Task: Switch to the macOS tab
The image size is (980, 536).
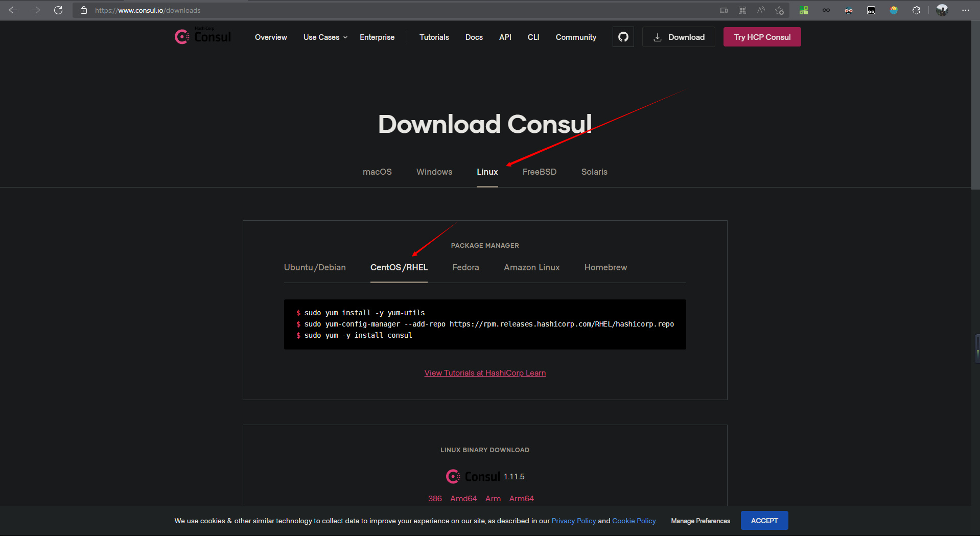Action: [x=377, y=172]
